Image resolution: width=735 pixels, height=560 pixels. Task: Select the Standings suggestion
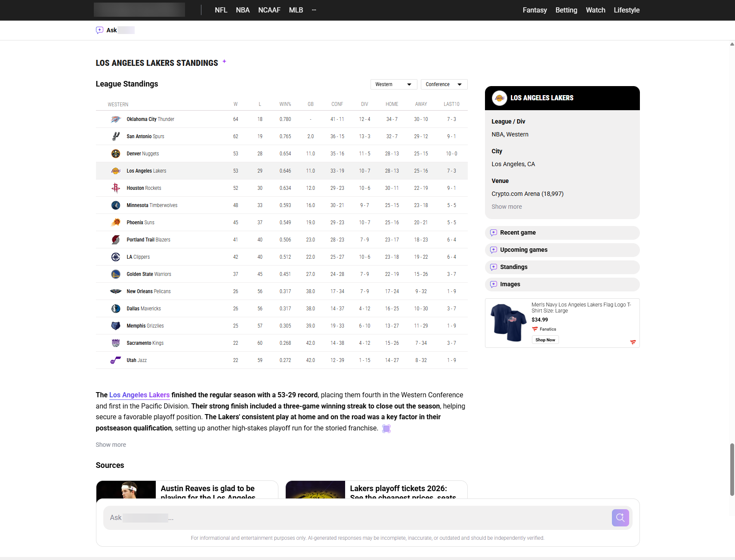point(562,267)
